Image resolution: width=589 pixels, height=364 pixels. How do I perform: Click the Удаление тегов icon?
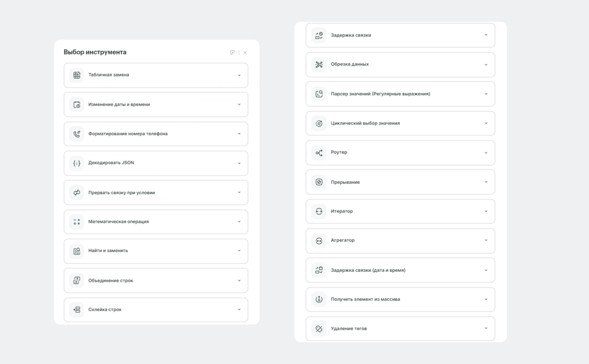tap(319, 329)
